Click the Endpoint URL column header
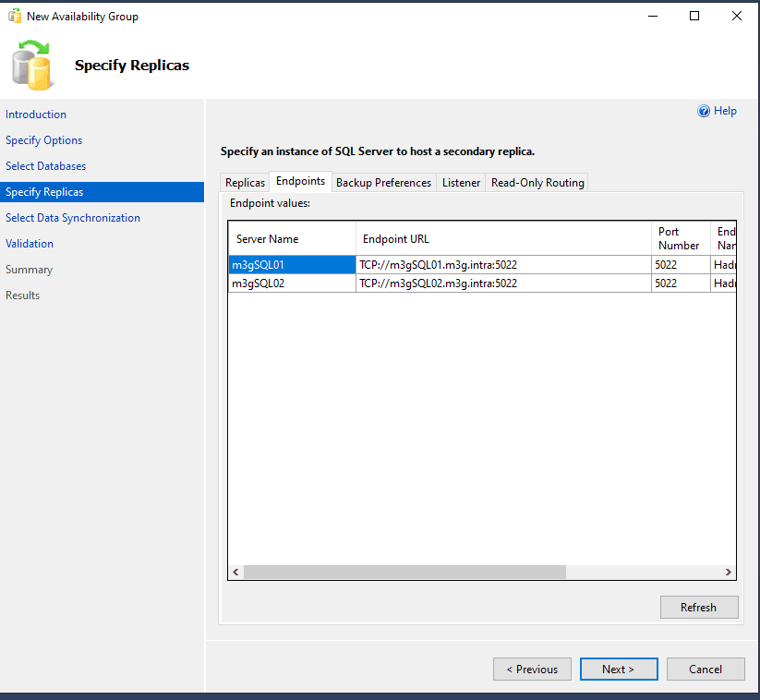This screenshot has height=700, width=760. (503, 238)
